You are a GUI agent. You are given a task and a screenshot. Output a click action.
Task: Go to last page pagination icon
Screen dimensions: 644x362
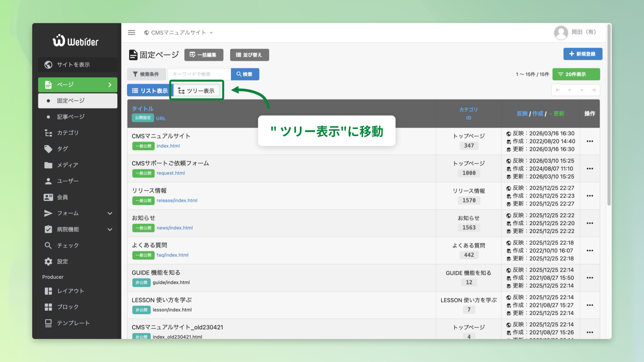click(x=593, y=90)
